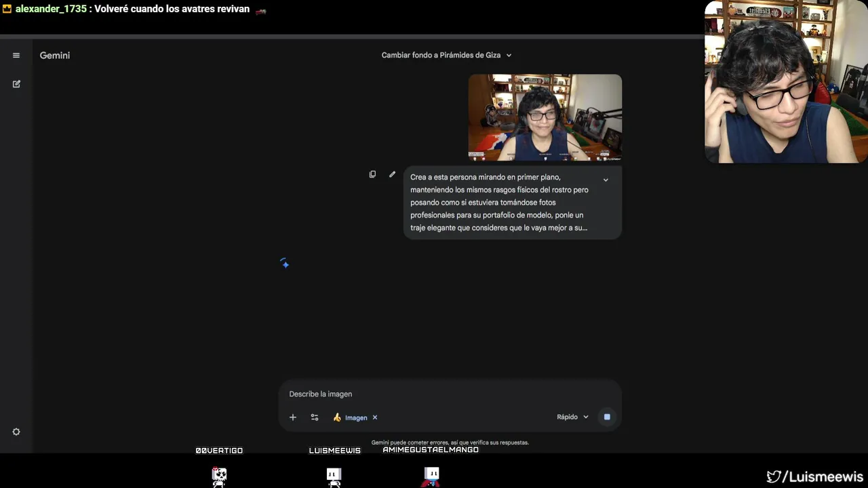The height and width of the screenshot is (488, 868).
Task: Open the 'Rápido' model dropdown
Action: coord(572,417)
